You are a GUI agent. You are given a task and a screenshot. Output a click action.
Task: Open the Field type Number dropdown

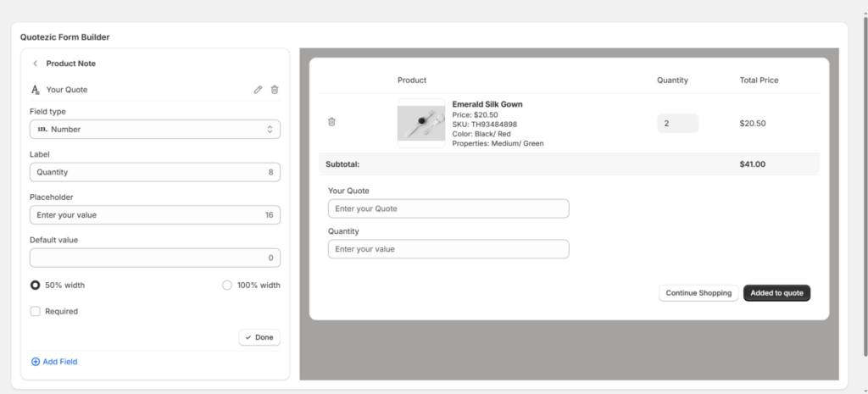(x=155, y=130)
